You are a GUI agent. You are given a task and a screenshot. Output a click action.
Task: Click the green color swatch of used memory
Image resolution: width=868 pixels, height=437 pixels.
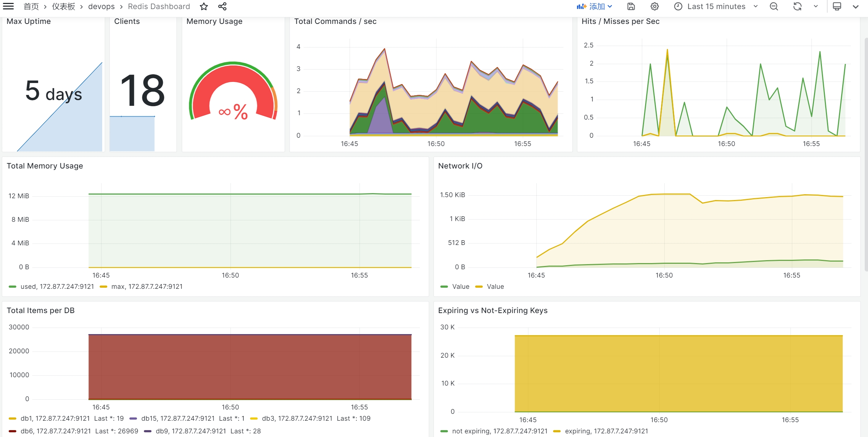[x=12, y=287]
